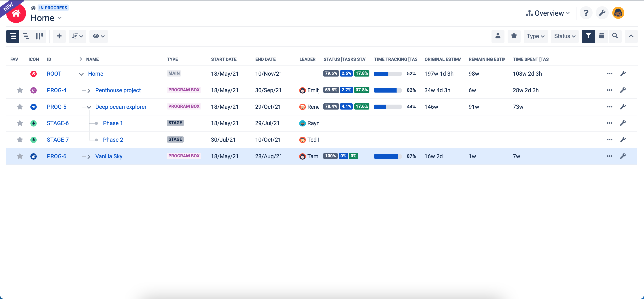The image size is (644, 299).
Task: Open the sort options icon
Action: (x=77, y=36)
